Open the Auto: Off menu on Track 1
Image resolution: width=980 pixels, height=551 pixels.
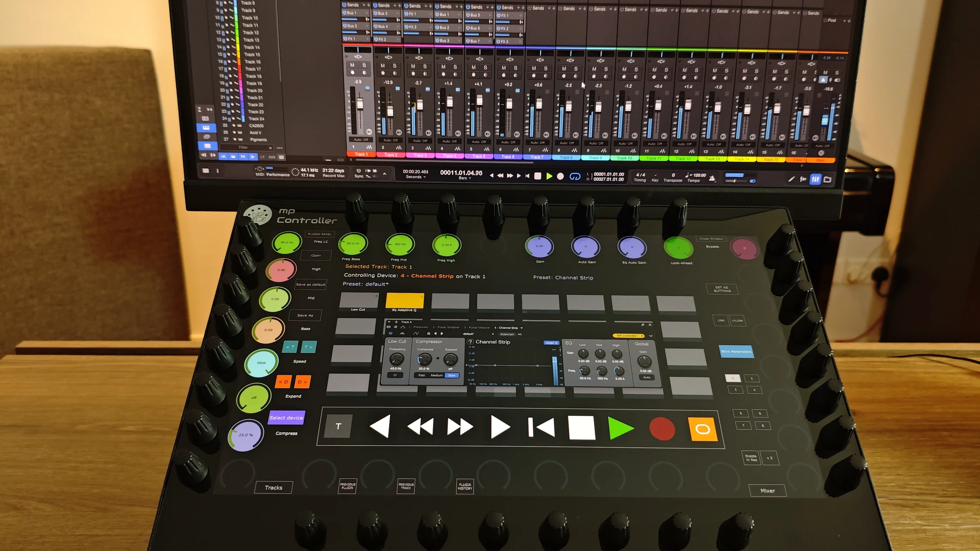coord(361,140)
